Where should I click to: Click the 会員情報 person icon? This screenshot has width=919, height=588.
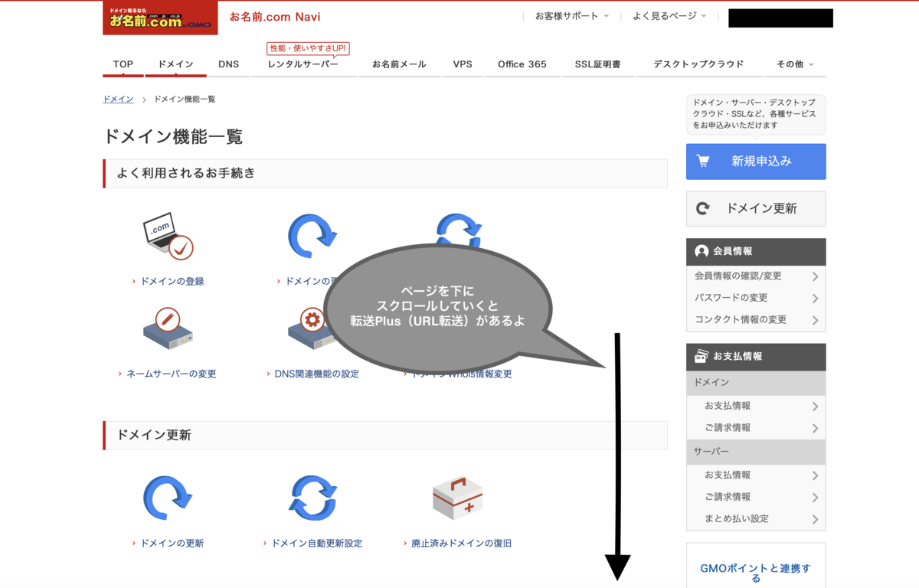(x=702, y=251)
